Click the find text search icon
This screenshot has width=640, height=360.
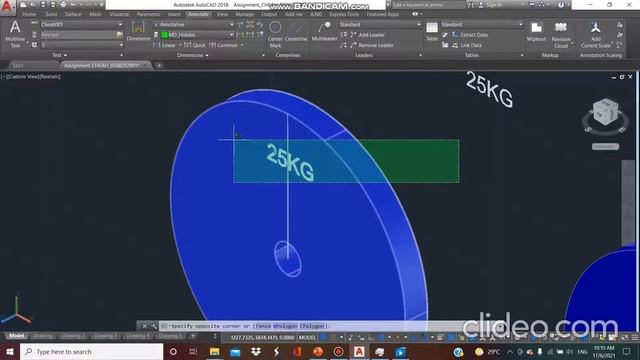click(119, 35)
